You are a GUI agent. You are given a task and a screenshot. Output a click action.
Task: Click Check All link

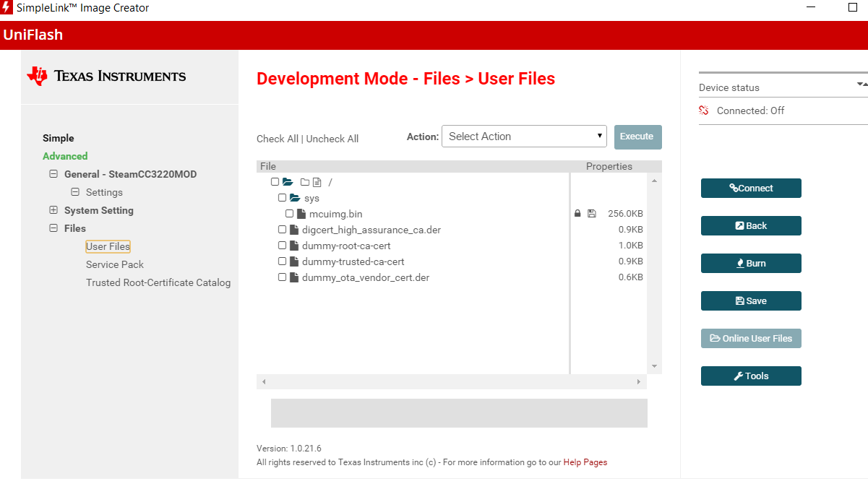[278, 139]
